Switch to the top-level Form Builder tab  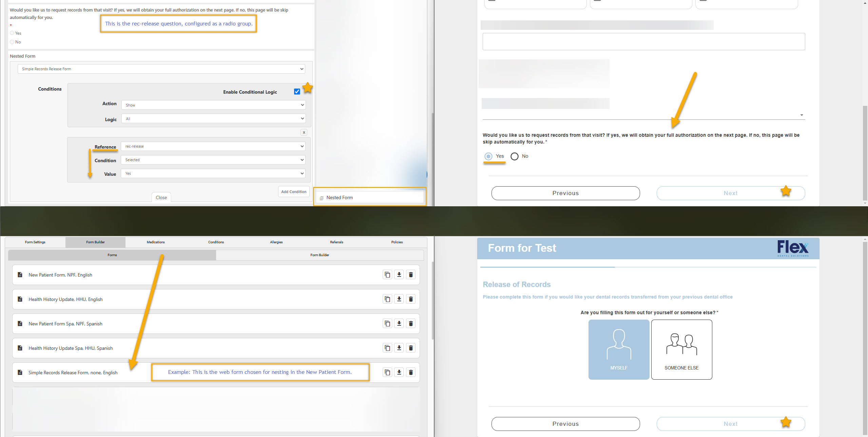(x=96, y=242)
